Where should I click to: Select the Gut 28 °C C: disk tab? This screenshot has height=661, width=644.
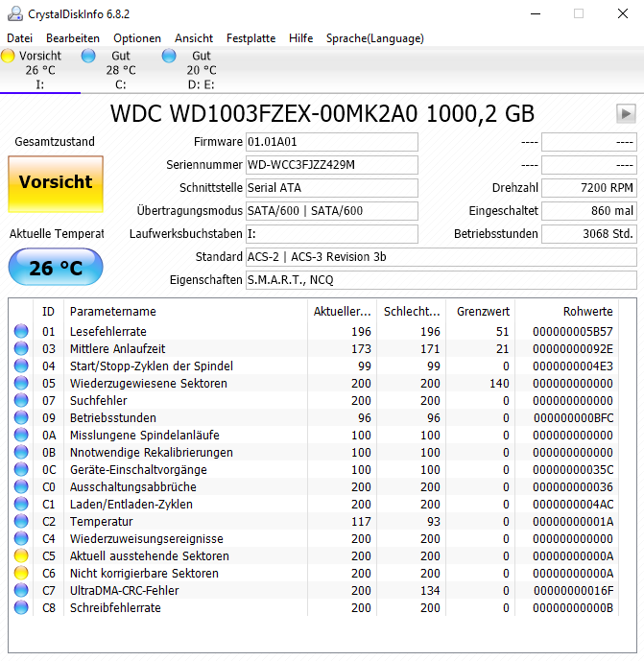point(121,70)
